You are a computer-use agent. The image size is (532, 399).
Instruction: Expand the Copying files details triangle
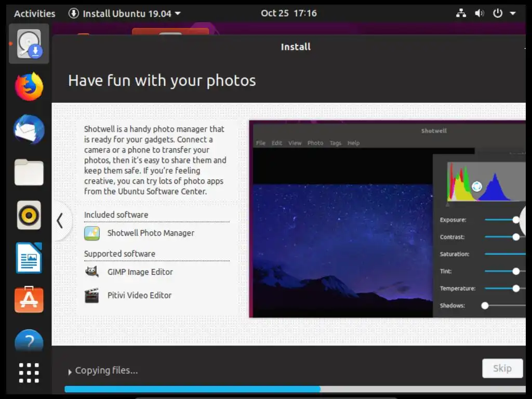click(x=70, y=372)
